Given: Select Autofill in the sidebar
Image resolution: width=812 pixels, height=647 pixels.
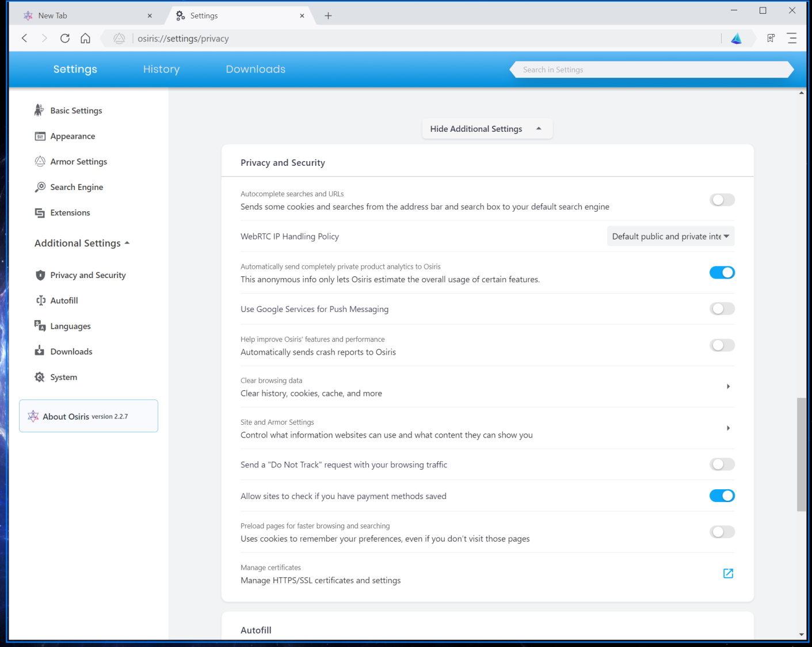Looking at the screenshot, I should (x=64, y=300).
